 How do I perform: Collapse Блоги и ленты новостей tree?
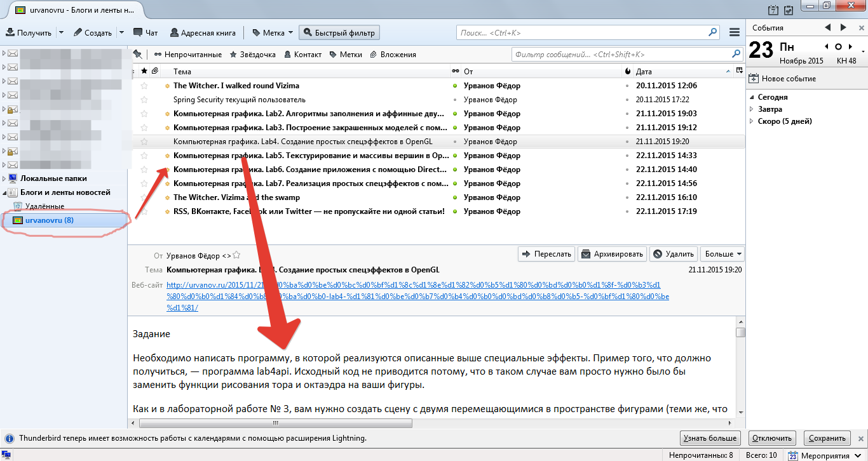pos(4,192)
